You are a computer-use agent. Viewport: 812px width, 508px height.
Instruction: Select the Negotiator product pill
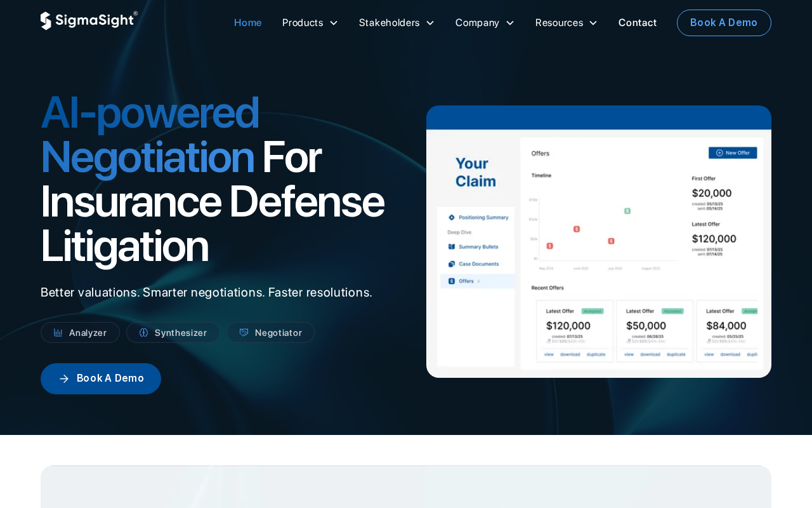(x=271, y=333)
